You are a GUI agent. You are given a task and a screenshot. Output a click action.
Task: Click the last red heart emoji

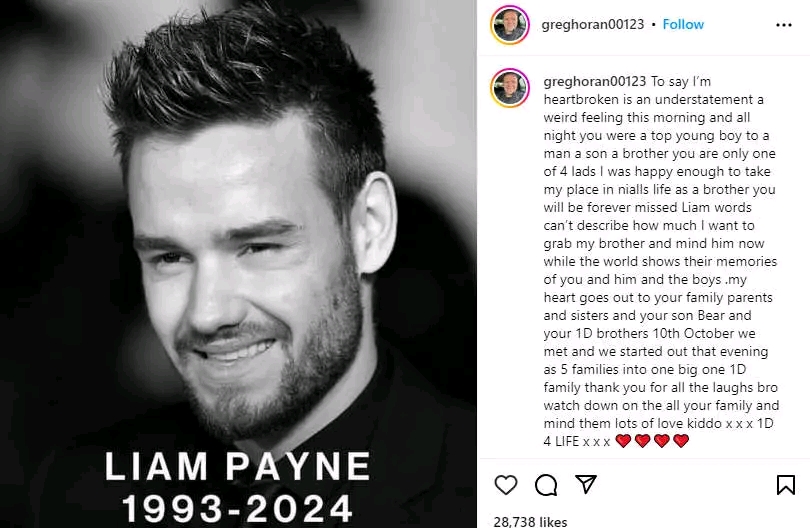[x=681, y=441]
